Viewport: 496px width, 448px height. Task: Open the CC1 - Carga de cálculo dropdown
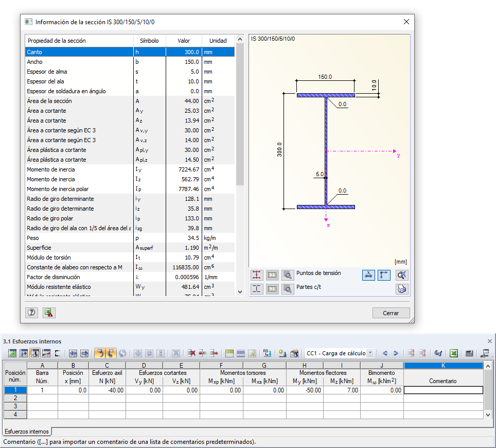(370, 353)
